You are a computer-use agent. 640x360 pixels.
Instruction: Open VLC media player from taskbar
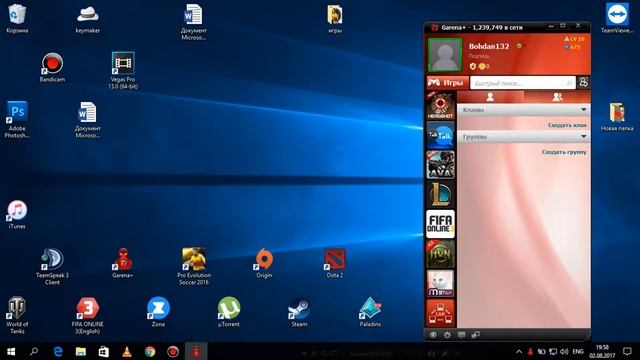127,351
